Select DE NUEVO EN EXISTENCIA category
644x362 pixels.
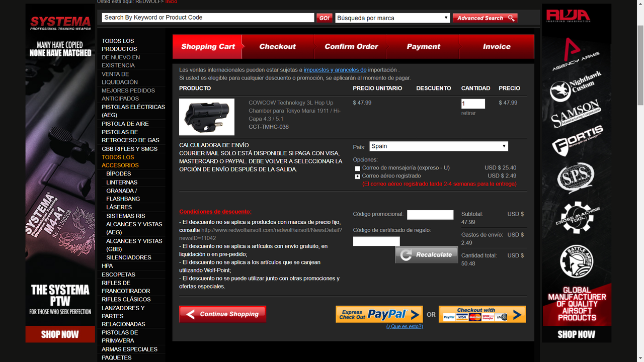[121, 61]
